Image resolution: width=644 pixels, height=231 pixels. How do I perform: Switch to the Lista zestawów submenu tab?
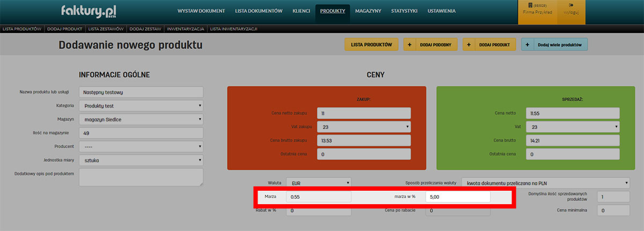tap(106, 28)
